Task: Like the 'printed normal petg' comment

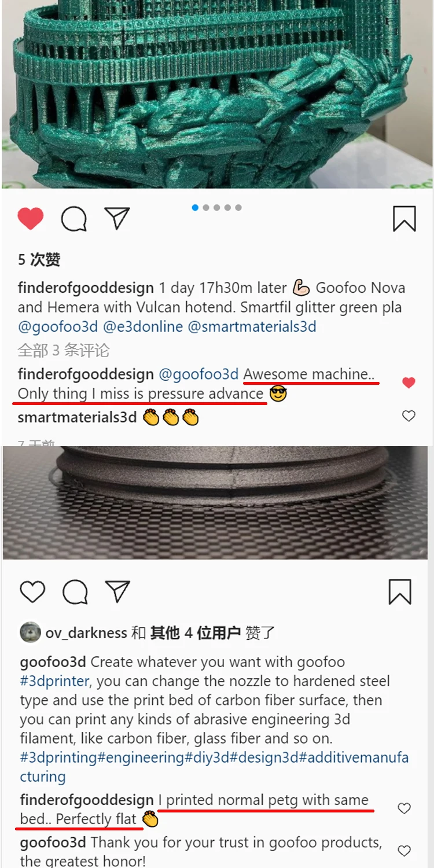Action: 404,808
